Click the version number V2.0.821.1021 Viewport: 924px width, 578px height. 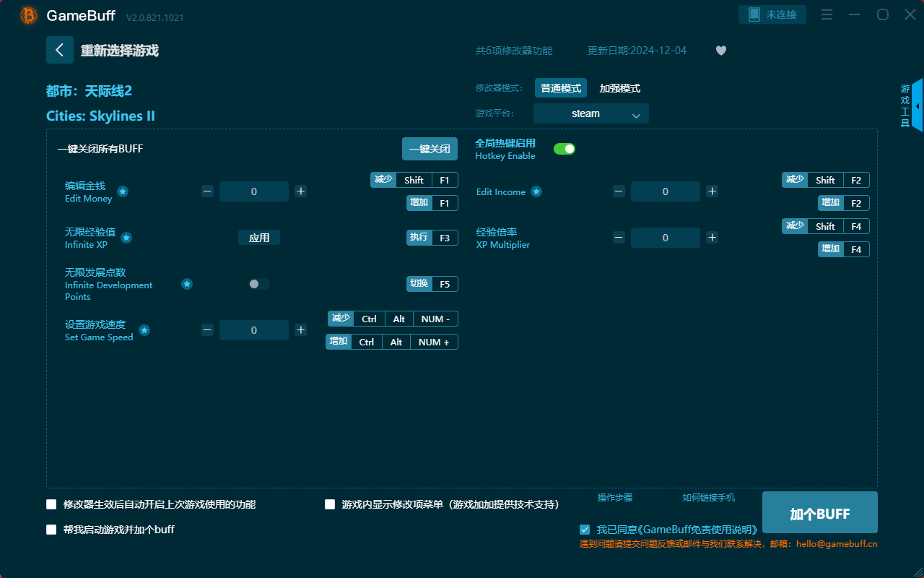point(154,17)
